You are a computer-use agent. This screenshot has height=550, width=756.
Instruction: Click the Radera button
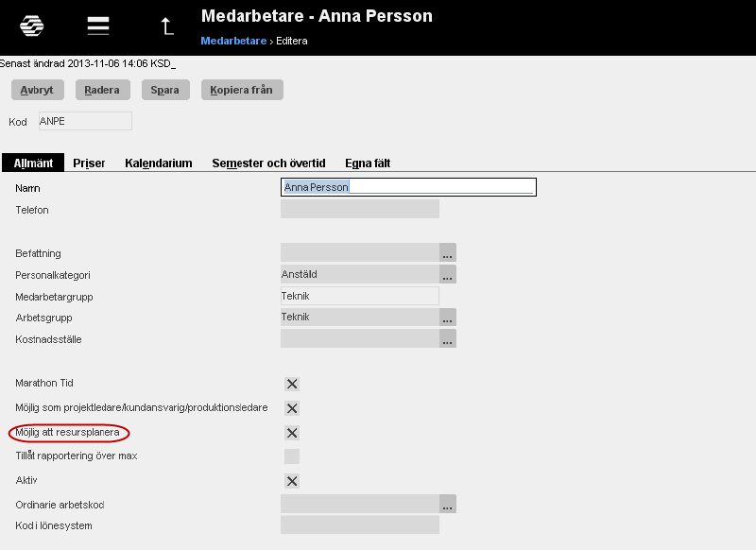pyautogui.click(x=103, y=90)
